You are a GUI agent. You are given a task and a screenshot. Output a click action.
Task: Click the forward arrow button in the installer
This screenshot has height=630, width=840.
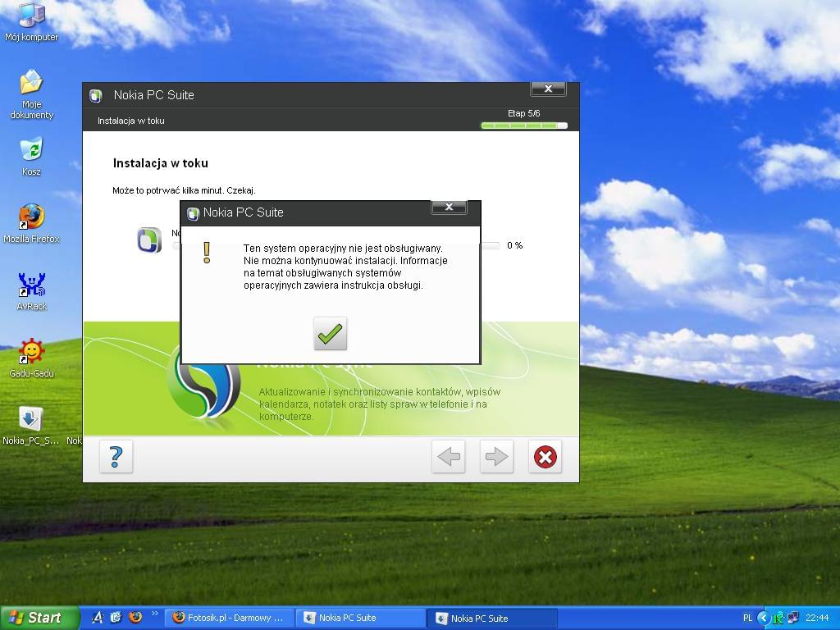point(496,456)
